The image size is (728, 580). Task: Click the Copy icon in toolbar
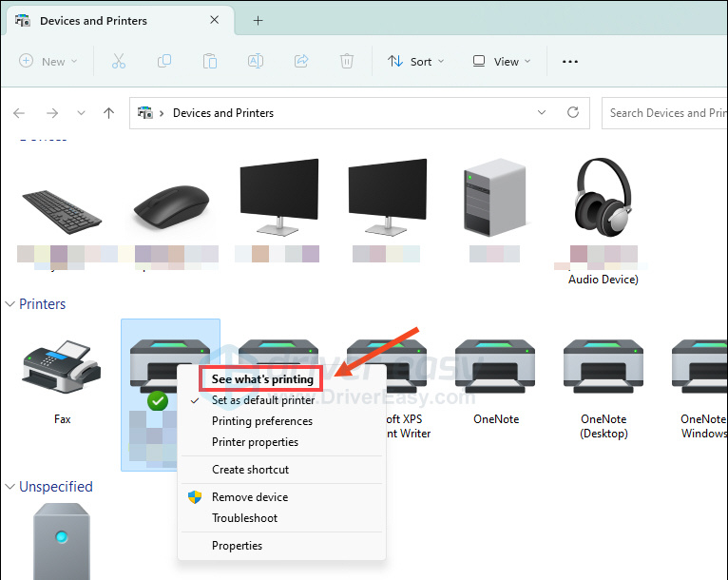163,61
